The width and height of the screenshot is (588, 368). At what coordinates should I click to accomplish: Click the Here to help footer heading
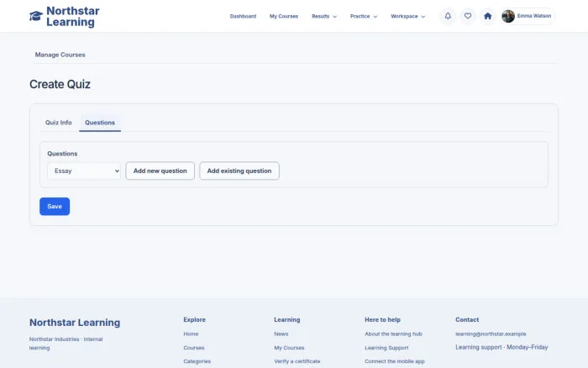click(382, 319)
